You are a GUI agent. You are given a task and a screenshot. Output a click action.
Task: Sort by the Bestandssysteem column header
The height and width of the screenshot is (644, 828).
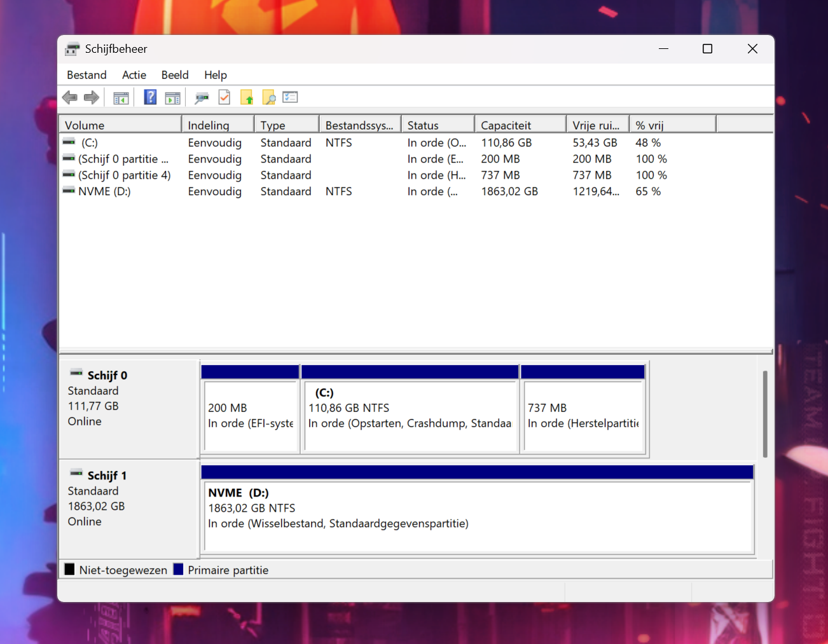point(361,125)
